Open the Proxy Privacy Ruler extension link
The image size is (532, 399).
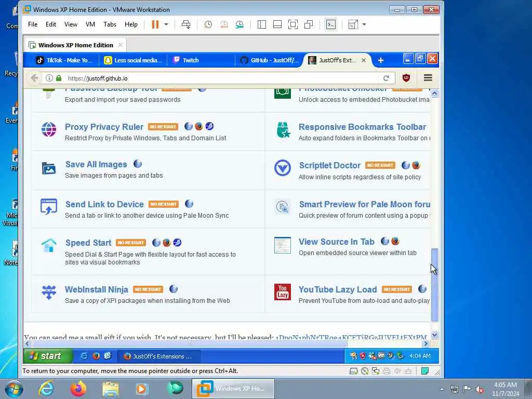tap(104, 127)
